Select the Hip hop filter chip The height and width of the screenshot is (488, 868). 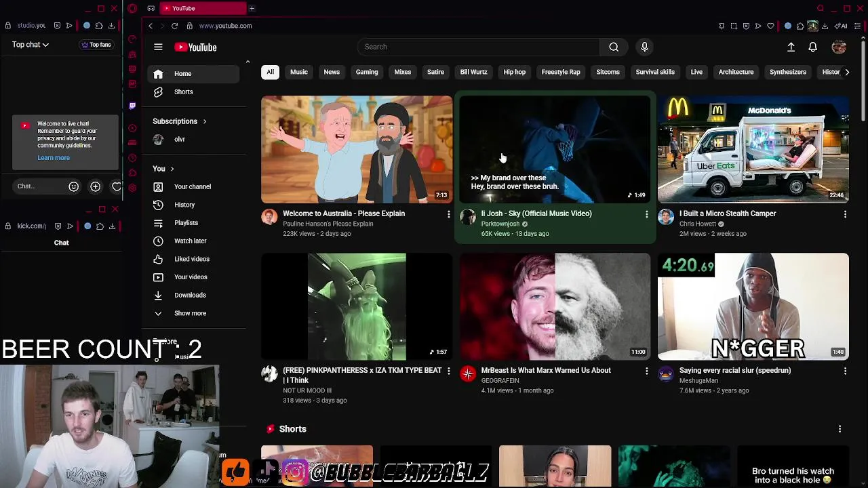click(515, 72)
